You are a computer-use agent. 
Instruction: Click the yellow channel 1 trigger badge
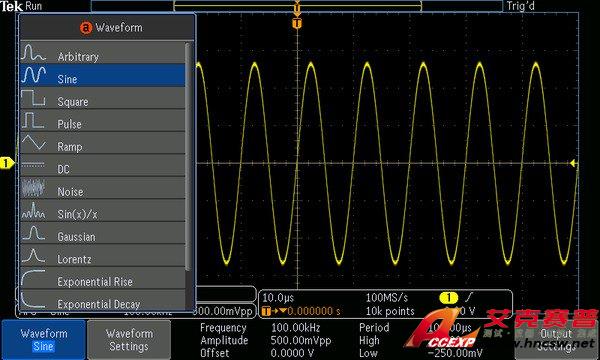[x=448, y=297]
